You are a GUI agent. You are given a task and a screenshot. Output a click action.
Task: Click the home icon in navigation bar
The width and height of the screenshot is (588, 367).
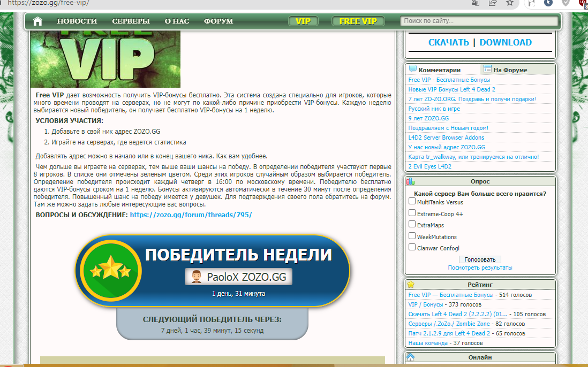(37, 21)
